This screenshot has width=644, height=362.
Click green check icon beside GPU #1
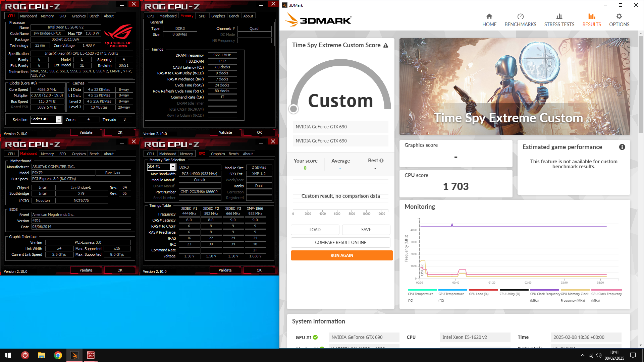coord(315,337)
